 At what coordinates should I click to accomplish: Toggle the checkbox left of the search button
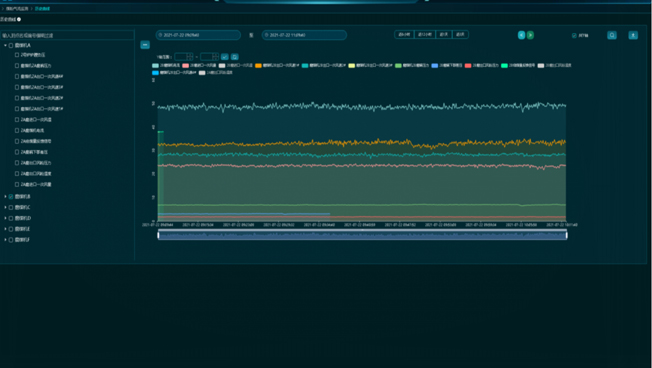(x=574, y=36)
